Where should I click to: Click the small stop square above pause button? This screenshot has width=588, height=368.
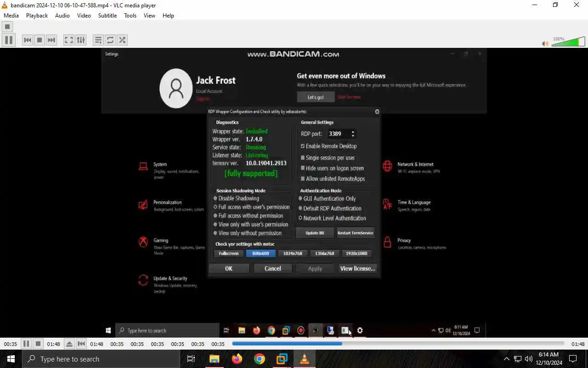(7, 27)
